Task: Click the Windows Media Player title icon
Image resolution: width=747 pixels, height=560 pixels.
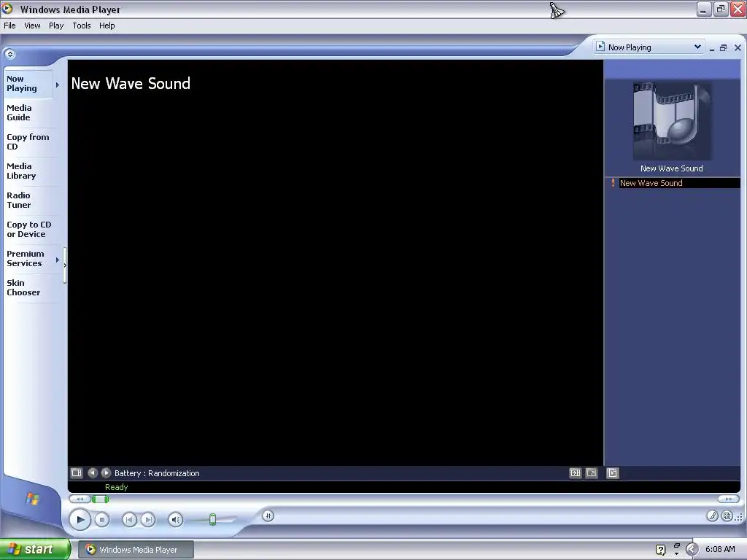Action: (x=7, y=9)
